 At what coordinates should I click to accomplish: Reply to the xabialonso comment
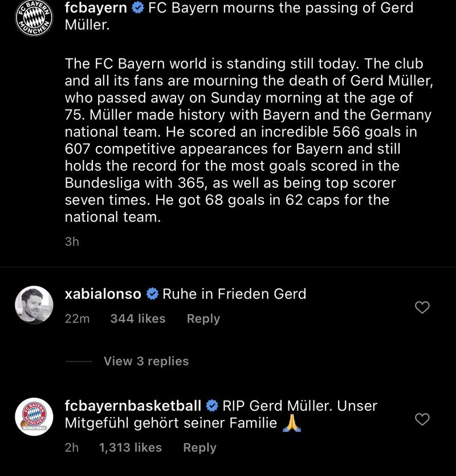pos(203,319)
